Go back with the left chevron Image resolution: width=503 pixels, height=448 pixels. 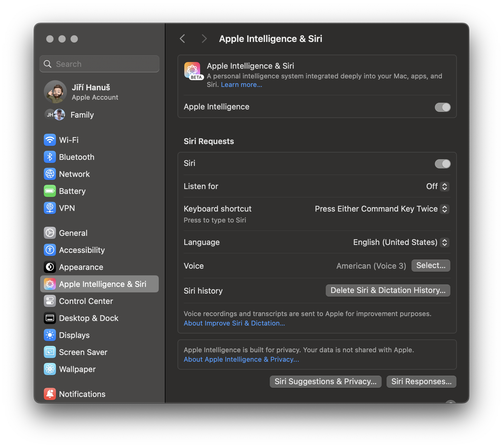pos(182,39)
